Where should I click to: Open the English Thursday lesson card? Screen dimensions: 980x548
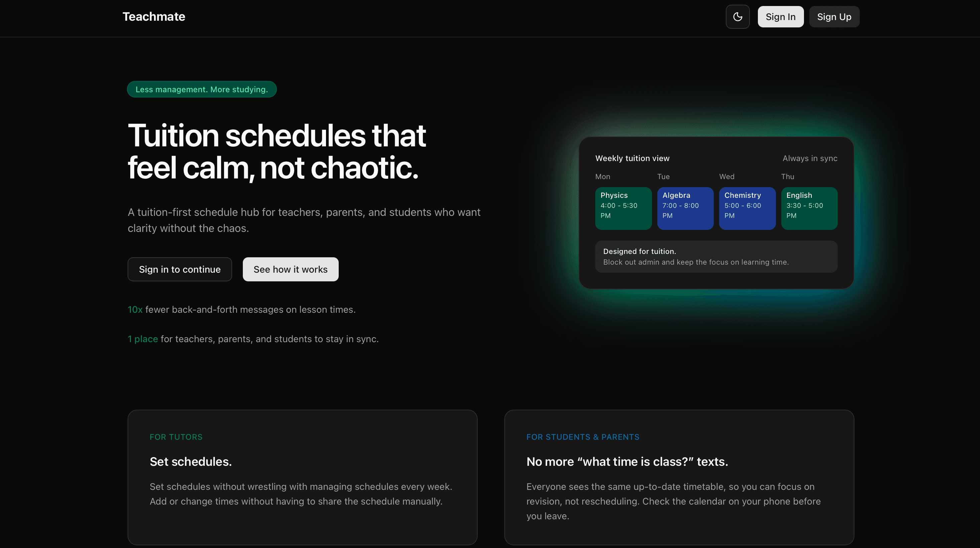[x=809, y=208]
